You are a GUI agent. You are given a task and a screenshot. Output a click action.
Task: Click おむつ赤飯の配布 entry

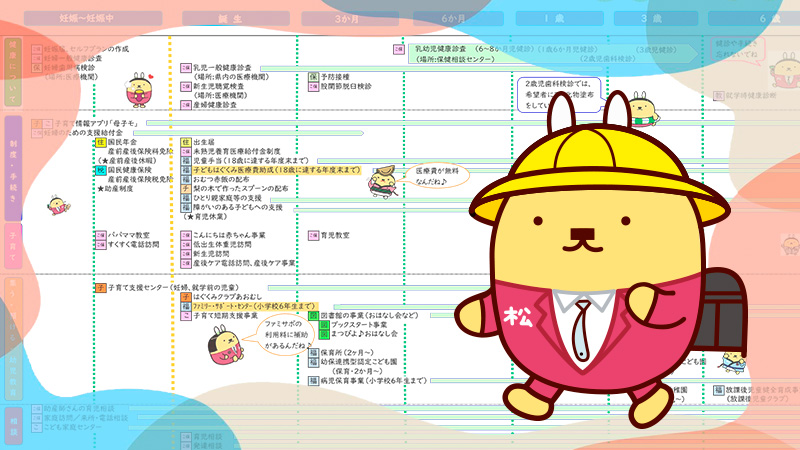coord(221,180)
